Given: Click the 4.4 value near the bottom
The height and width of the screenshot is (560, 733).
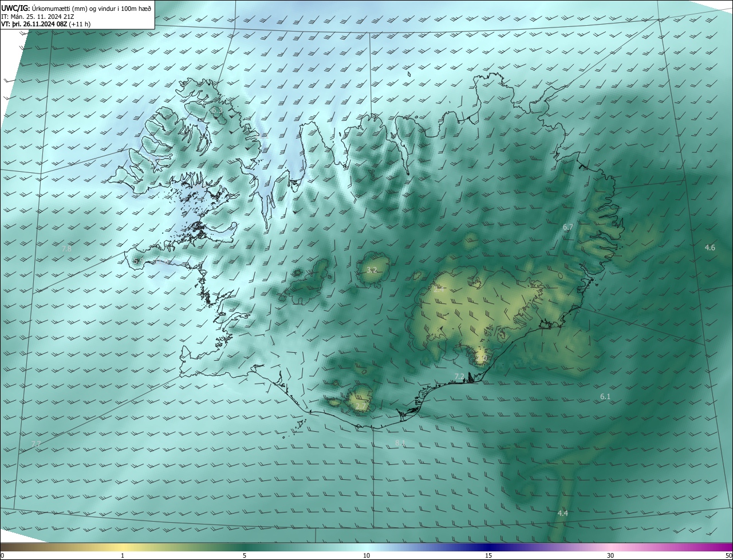Looking at the screenshot, I should coord(562,513).
